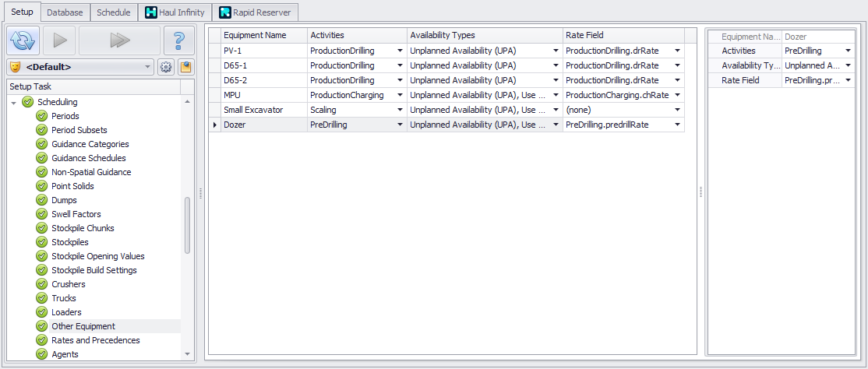The height and width of the screenshot is (369, 868).
Task: Switch to the Database tab
Action: pyautogui.click(x=65, y=12)
